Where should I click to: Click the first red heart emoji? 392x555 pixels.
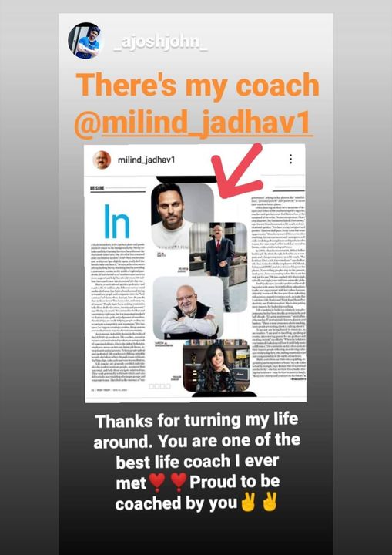pyautogui.click(x=157, y=482)
